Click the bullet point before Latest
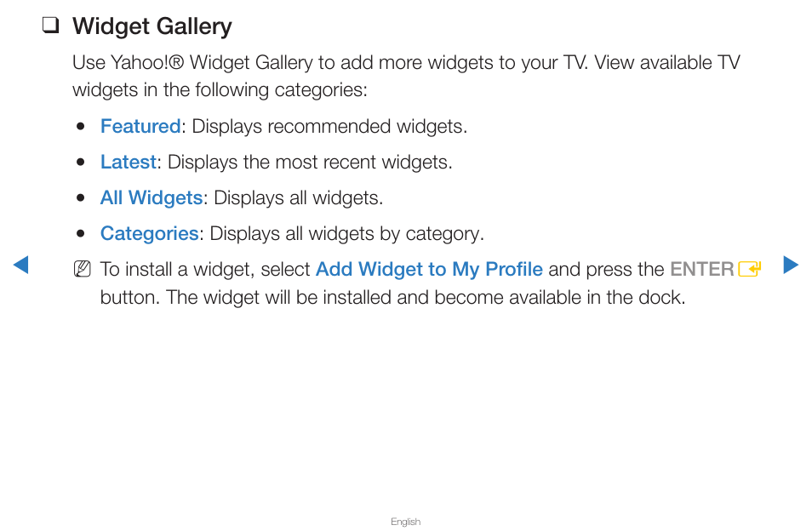 point(80,163)
